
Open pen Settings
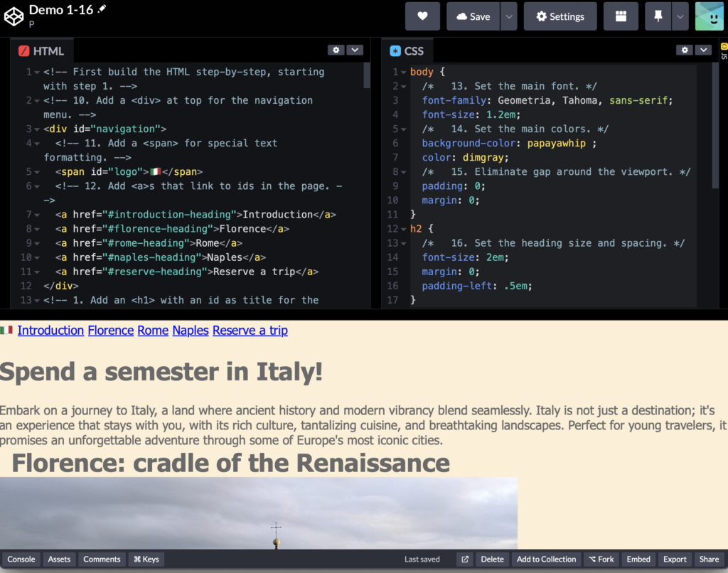point(560,16)
